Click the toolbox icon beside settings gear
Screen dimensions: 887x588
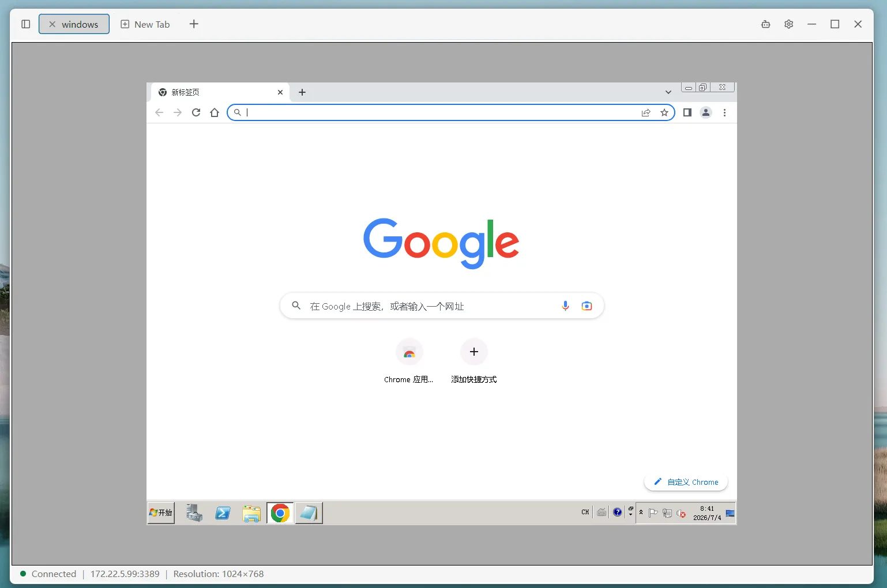tap(765, 24)
